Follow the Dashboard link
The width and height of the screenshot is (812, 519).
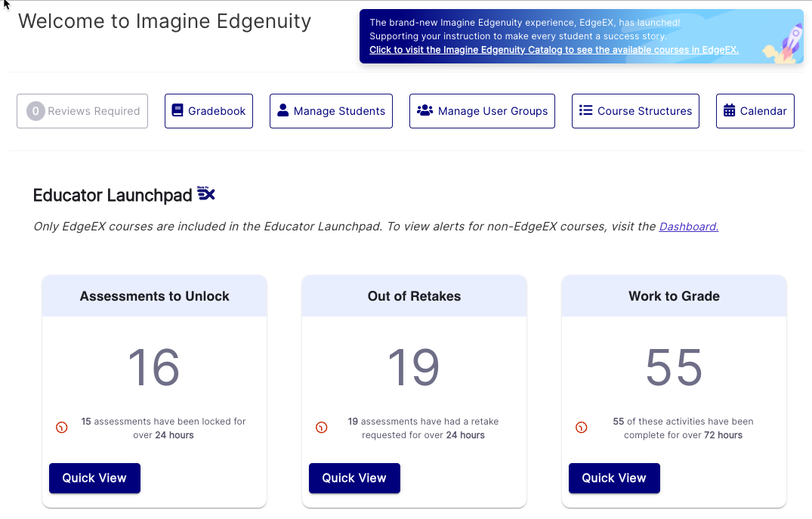(688, 227)
